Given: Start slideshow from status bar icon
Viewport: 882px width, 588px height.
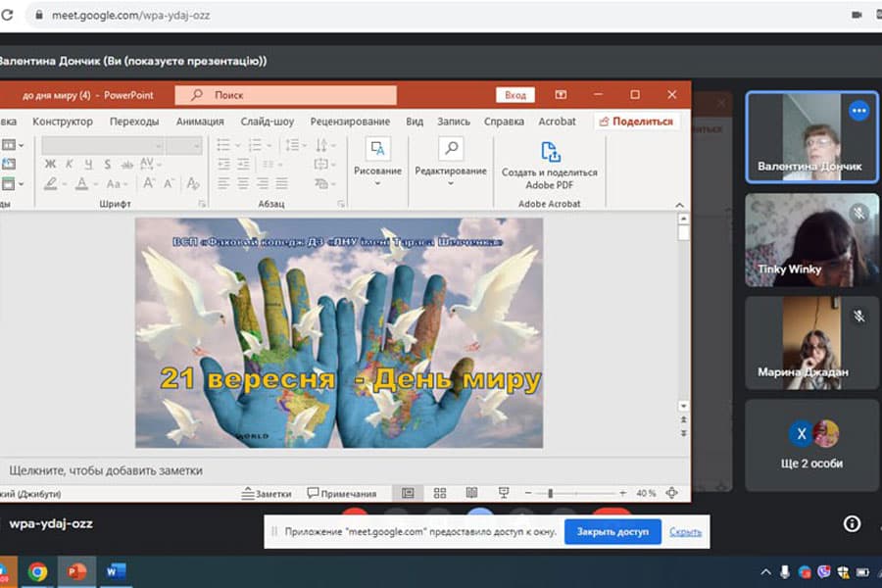Looking at the screenshot, I should pyautogui.click(x=504, y=493).
